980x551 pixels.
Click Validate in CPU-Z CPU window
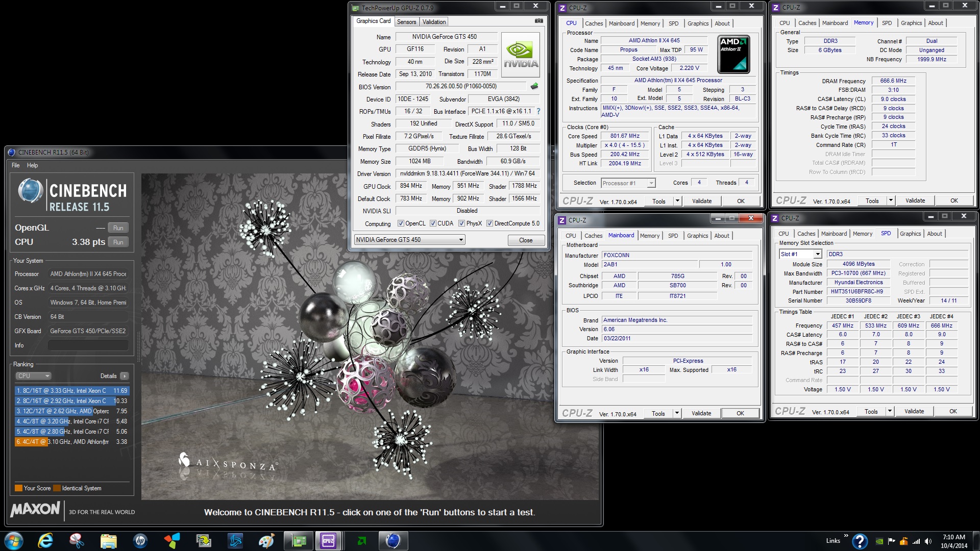[702, 201]
